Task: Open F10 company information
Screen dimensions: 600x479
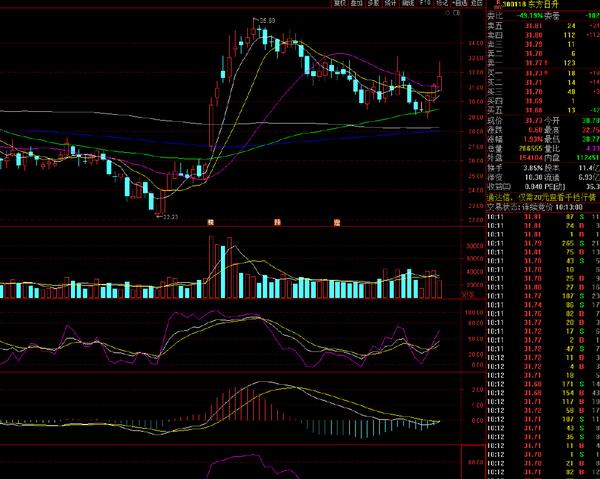Action: point(425,3)
